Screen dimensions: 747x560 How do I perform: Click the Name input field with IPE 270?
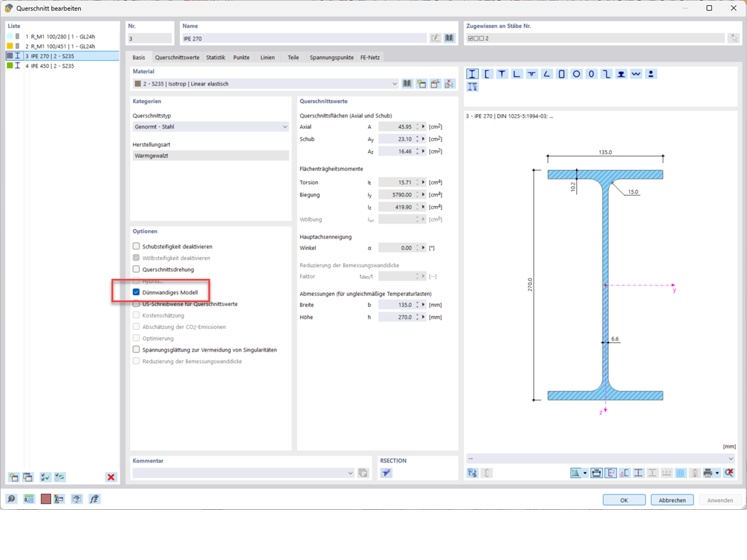coord(304,38)
